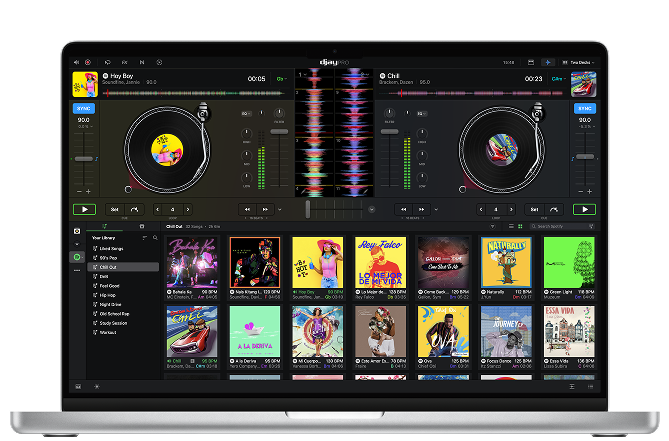Screen dimensions: 669x441
Task: Click Set cue on left deck
Action: [115, 209]
